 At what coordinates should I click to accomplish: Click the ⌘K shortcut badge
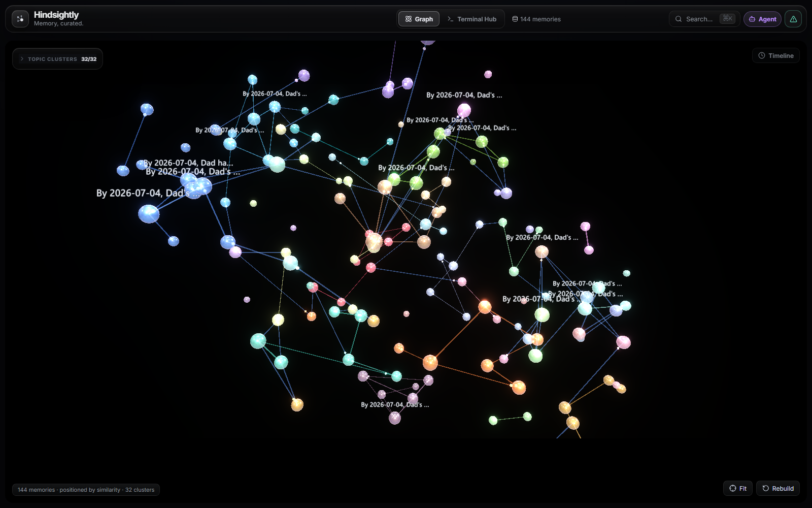727,19
